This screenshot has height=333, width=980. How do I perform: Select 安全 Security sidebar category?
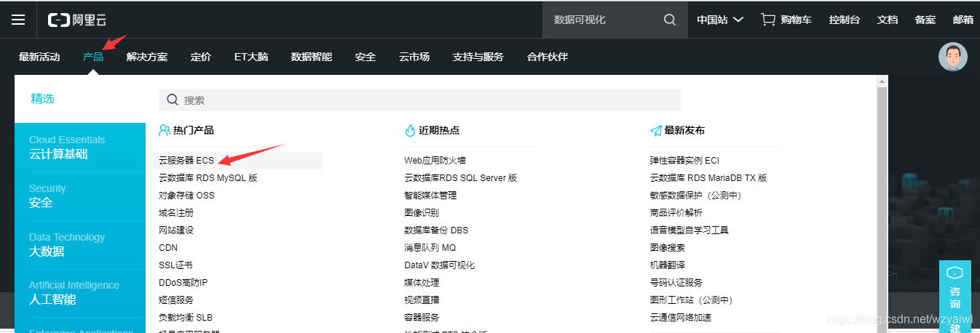coord(80,196)
